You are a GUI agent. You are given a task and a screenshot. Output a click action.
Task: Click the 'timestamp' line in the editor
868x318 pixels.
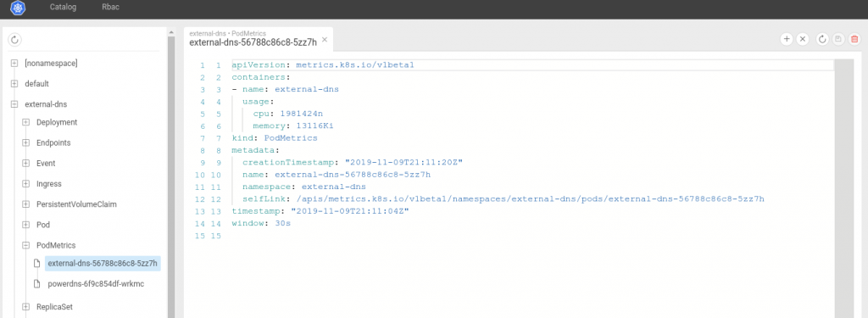click(x=320, y=212)
